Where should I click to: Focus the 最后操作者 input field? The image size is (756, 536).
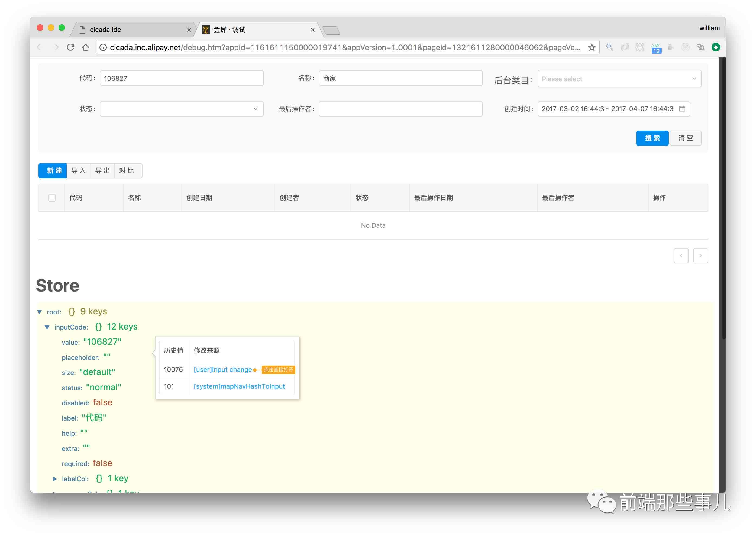point(400,109)
